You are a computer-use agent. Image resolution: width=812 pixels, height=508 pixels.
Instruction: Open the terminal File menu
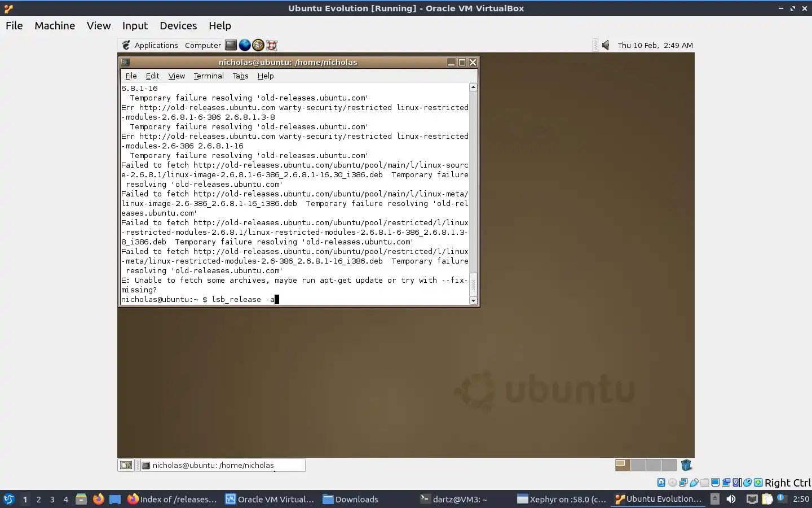[x=131, y=76]
